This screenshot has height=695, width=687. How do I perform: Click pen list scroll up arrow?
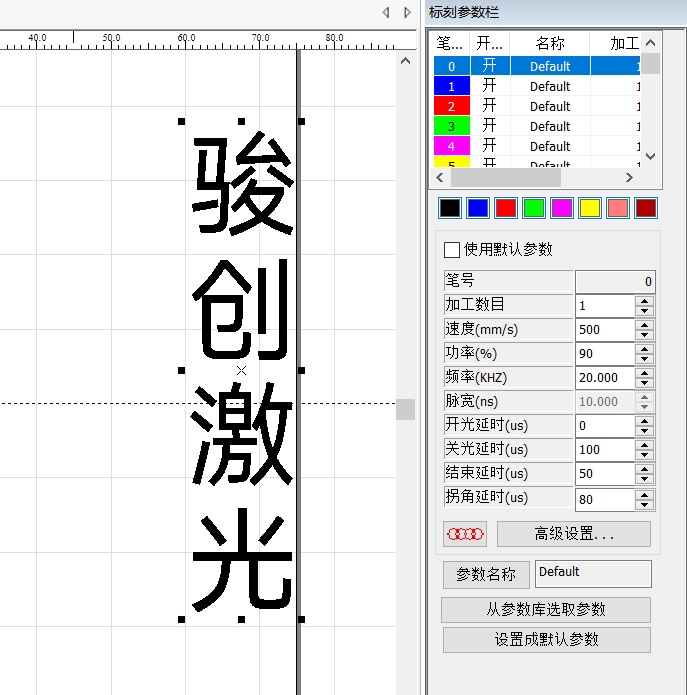tap(650, 43)
